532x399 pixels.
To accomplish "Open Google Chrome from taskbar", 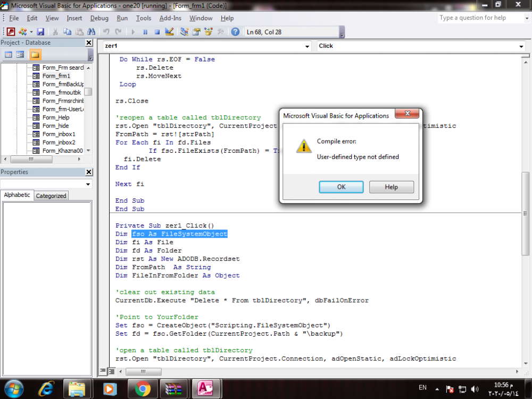I will [x=143, y=388].
